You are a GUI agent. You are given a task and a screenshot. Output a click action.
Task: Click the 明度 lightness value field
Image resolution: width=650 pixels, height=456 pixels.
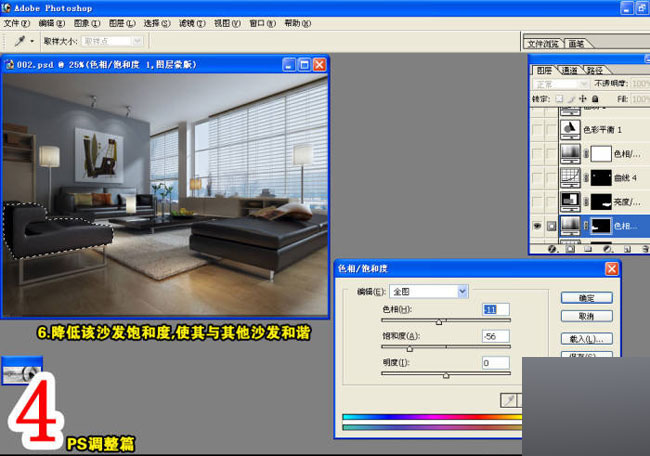496,363
